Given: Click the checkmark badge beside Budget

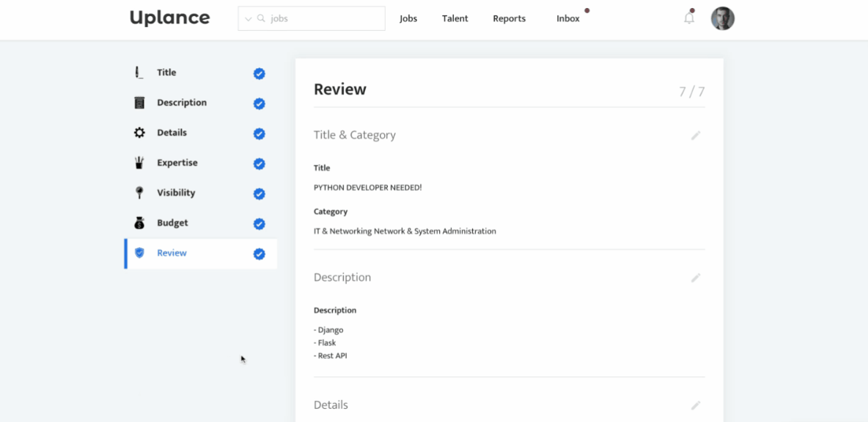Looking at the screenshot, I should point(259,224).
